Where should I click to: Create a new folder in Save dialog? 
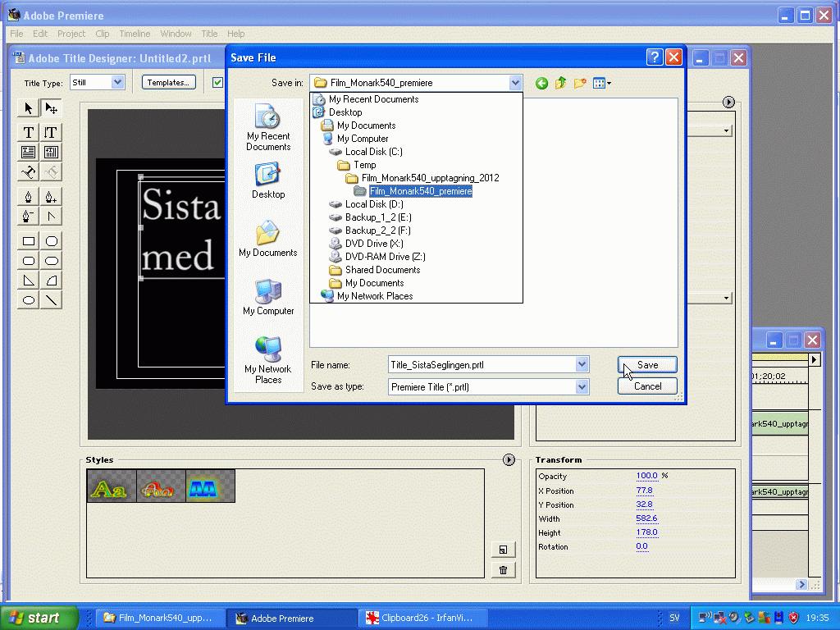coord(580,83)
